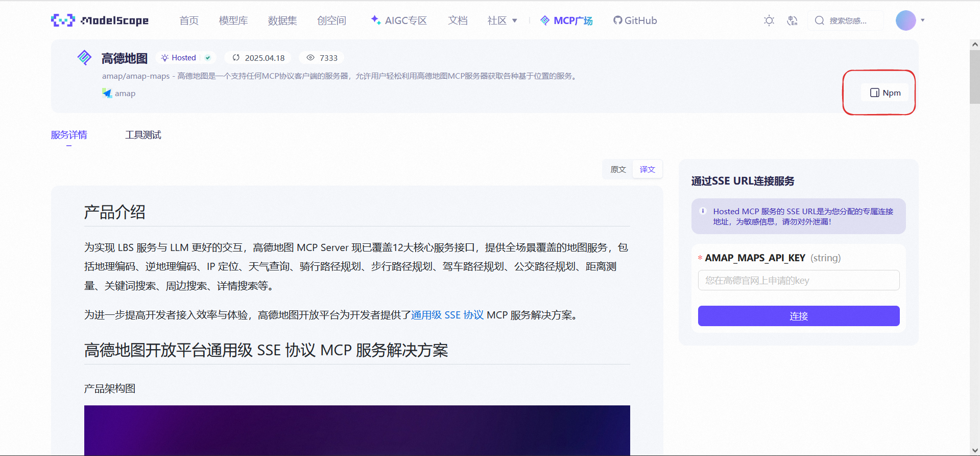Screen dimensions: 980x456
Task: Click the 产品架构图 image
Action: [x=357, y=430]
